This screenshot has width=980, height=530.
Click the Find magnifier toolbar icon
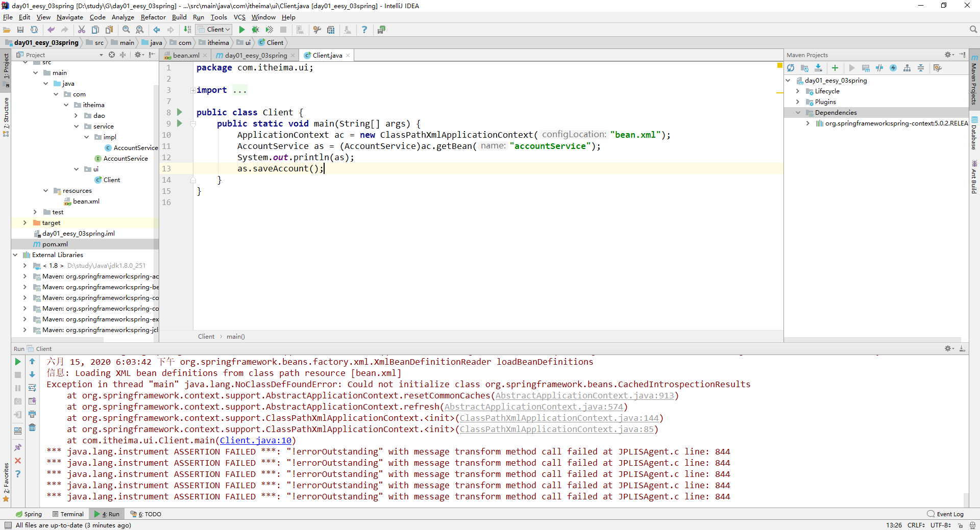click(126, 30)
